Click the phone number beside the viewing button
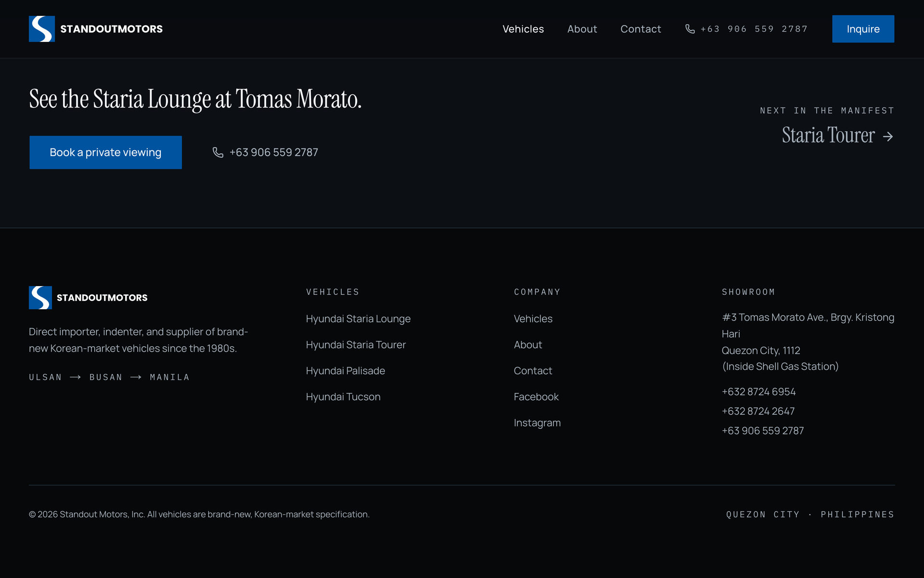Viewport: 924px width, 578px height. tap(274, 152)
